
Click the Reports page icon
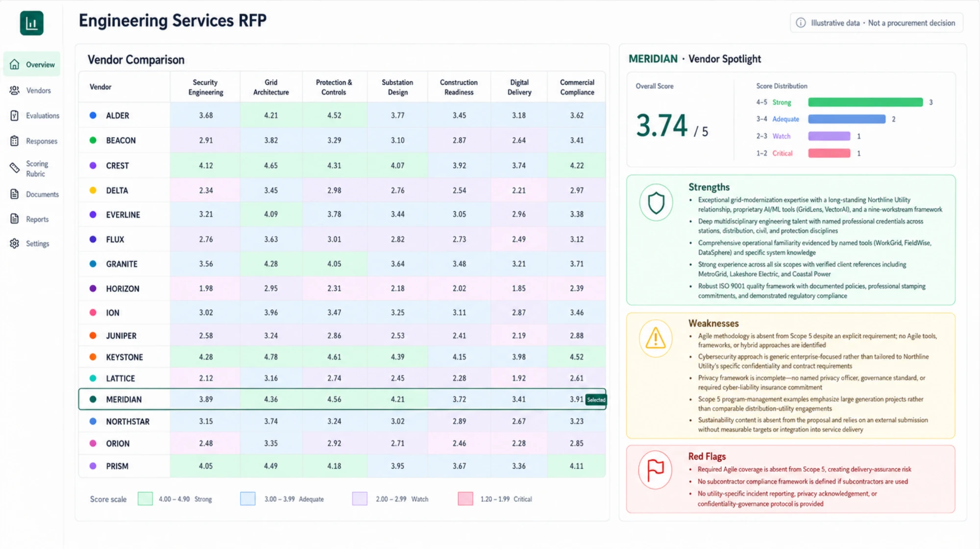pyautogui.click(x=15, y=219)
